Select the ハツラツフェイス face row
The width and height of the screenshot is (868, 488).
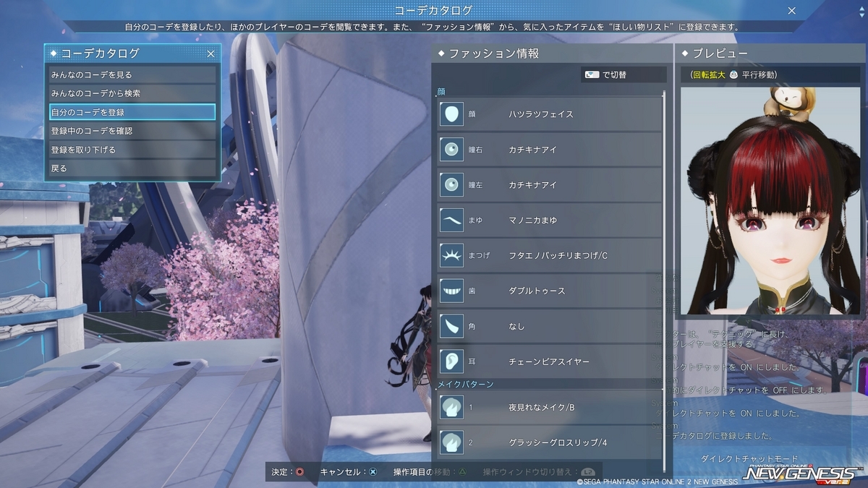click(x=549, y=114)
